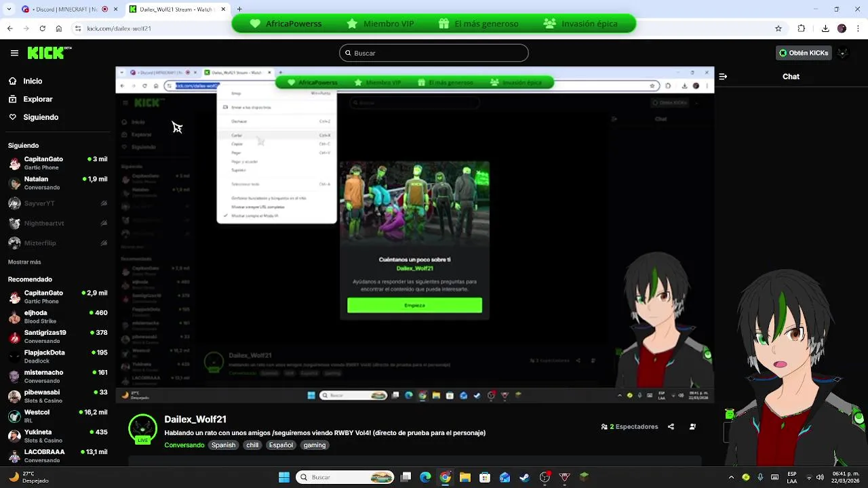Open the Chrome tab search dropdown
Viewport: 868px width, 488px height.
pos(7,9)
